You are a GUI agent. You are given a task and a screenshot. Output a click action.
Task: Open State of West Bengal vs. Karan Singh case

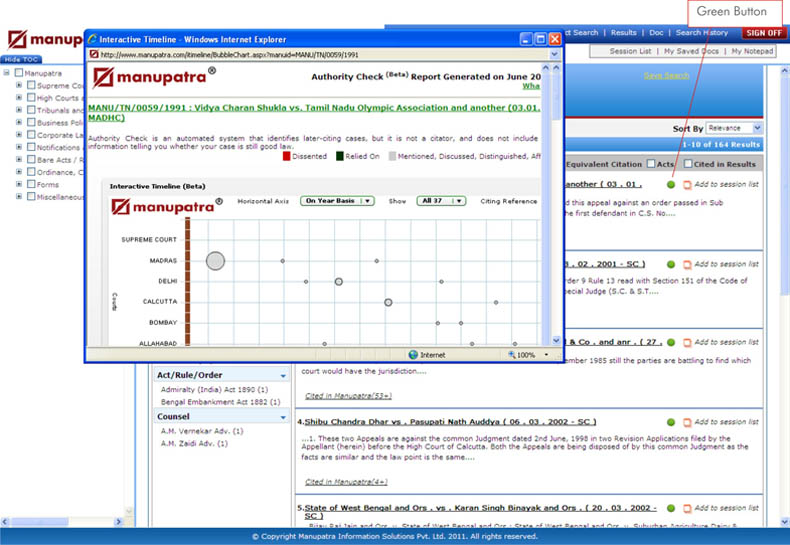(x=480, y=512)
